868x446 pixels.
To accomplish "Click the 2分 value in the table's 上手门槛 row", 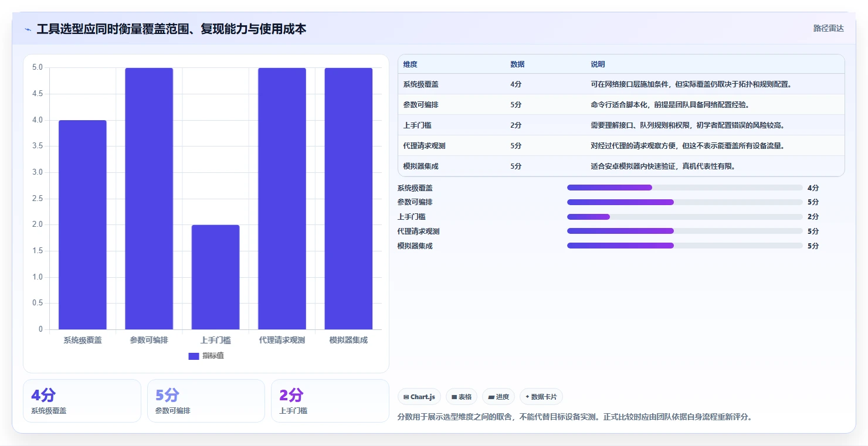I will click(x=516, y=125).
